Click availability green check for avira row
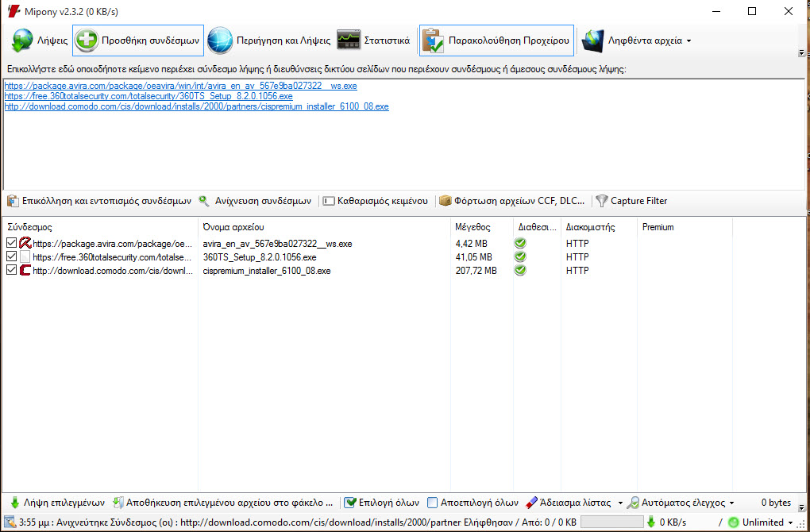Screen dimensions: 810x532 [x=520, y=243]
